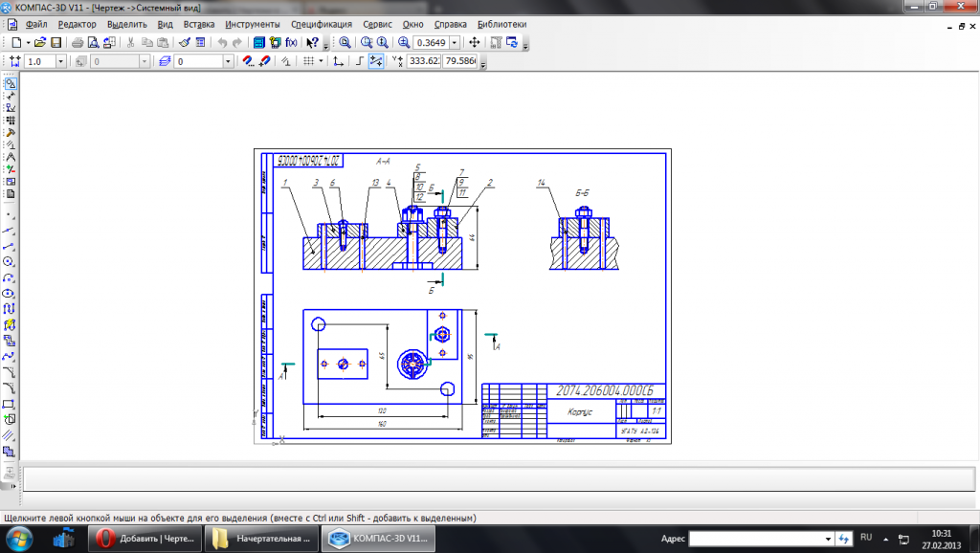This screenshot has height=553, width=980.
Task: Click the КОМПАС-3D V11 taskbar button
Action: [x=378, y=539]
